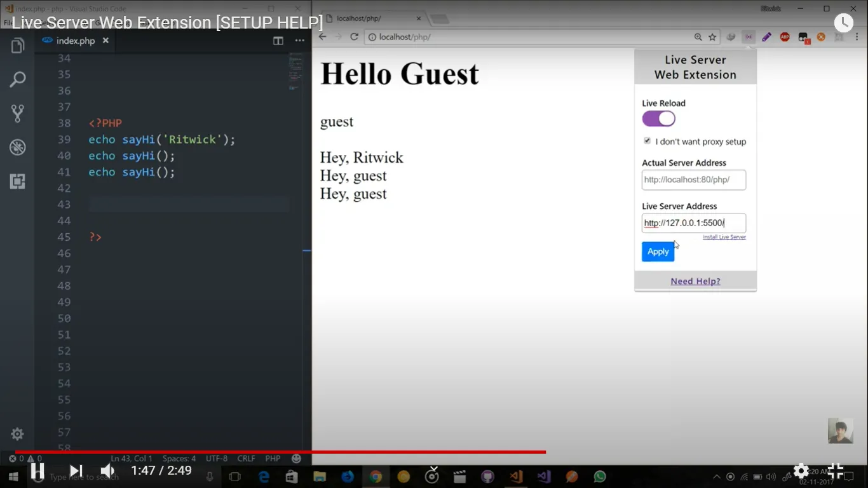This screenshot has height=488, width=868.
Task: Bookmark this page with the star icon
Action: point(712,37)
